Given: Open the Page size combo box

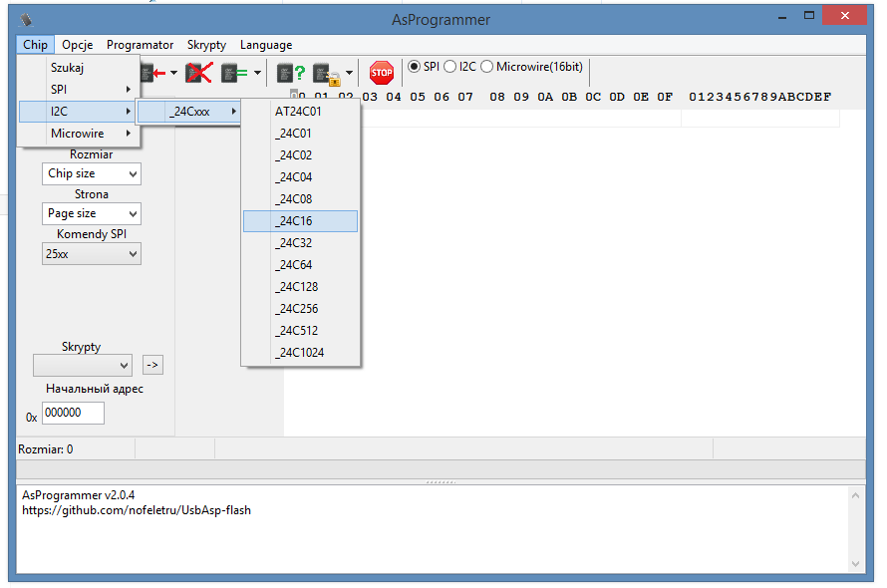Looking at the screenshot, I should pos(91,214).
